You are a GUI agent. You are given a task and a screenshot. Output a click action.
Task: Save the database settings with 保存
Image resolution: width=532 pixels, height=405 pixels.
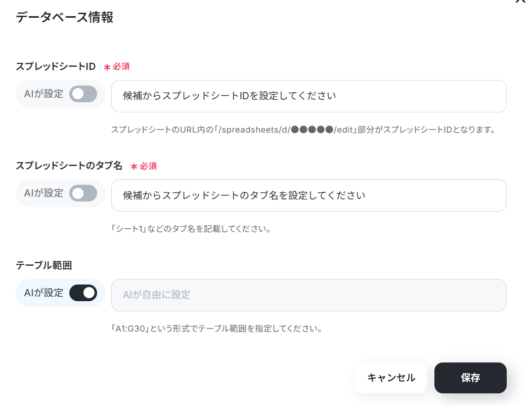470,378
